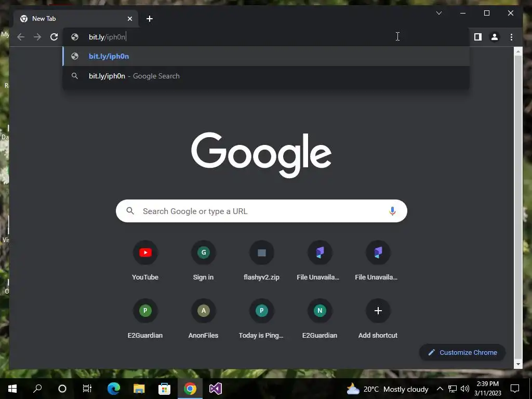Start voice search with microphone icon
Viewport: 532px width, 399px height.
pyautogui.click(x=392, y=211)
